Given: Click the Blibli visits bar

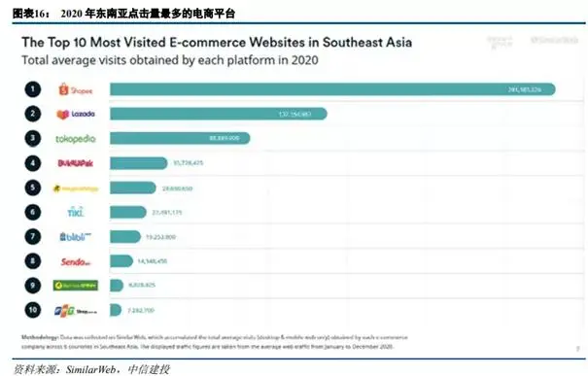Looking at the screenshot, I should (x=125, y=236).
